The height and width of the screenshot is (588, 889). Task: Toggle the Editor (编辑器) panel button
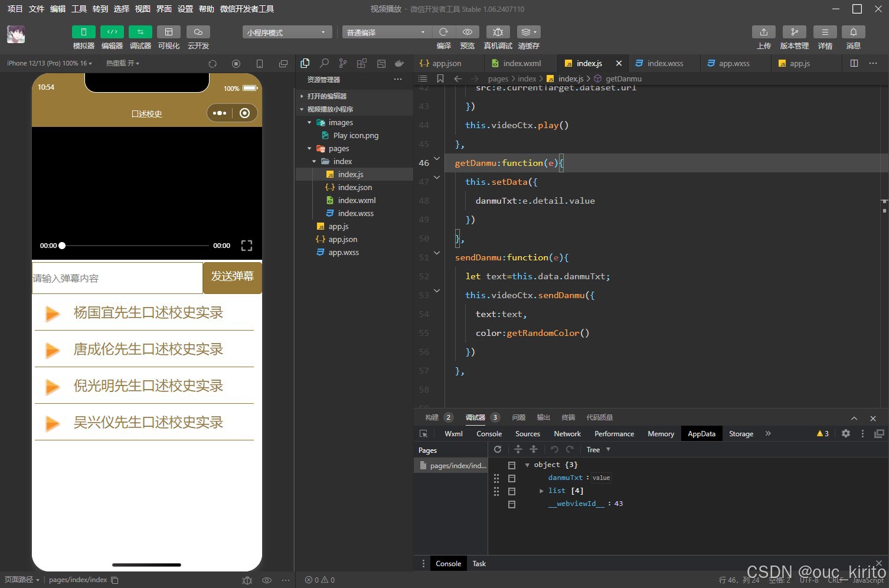(x=112, y=32)
